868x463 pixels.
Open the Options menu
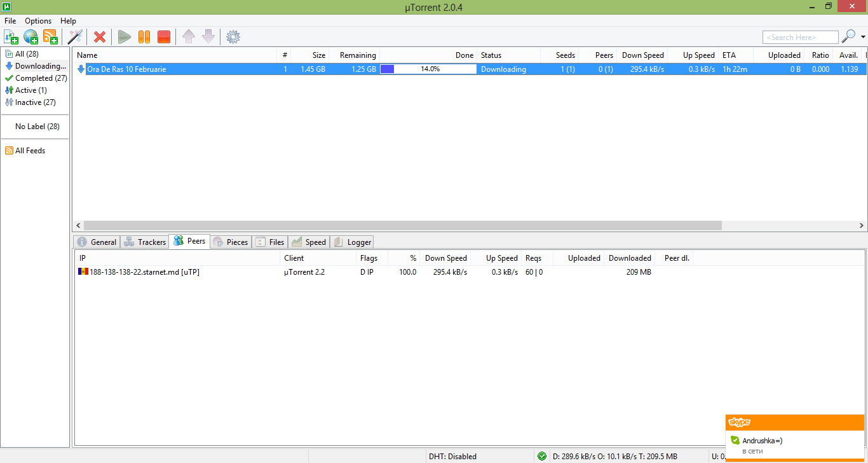pyautogui.click(x=38, y=21)
